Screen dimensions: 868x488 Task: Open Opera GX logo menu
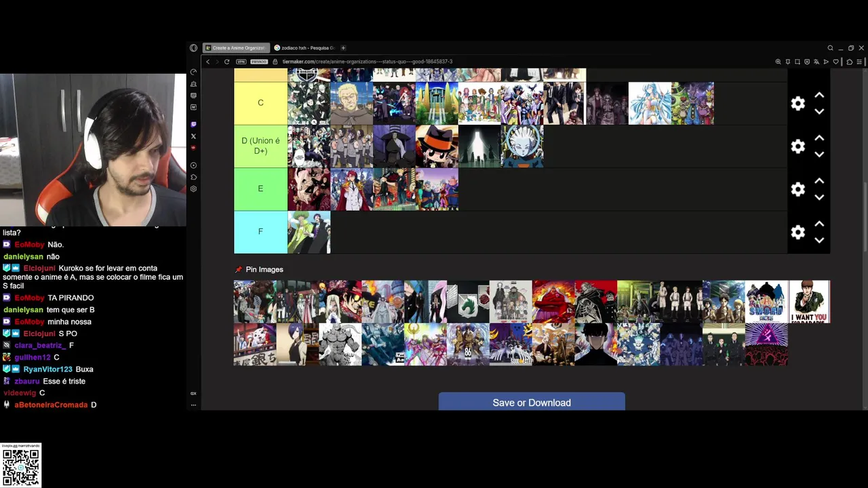(193, 48)
